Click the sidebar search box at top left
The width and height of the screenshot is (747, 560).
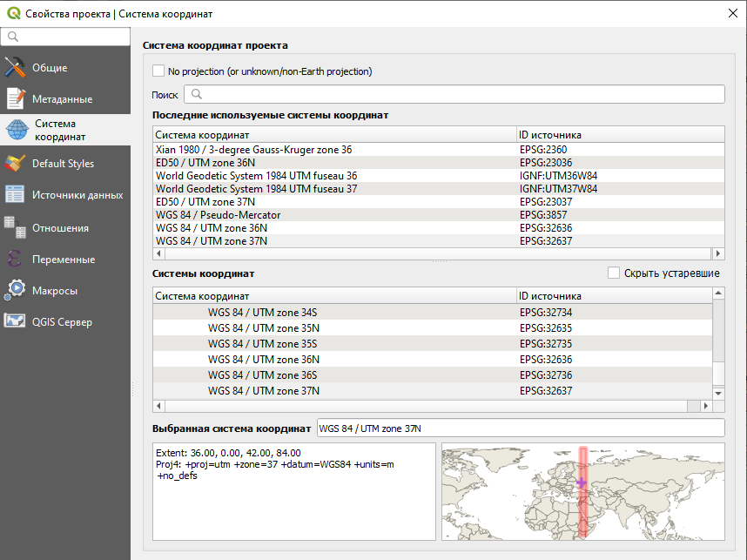[x=65, y=37]
